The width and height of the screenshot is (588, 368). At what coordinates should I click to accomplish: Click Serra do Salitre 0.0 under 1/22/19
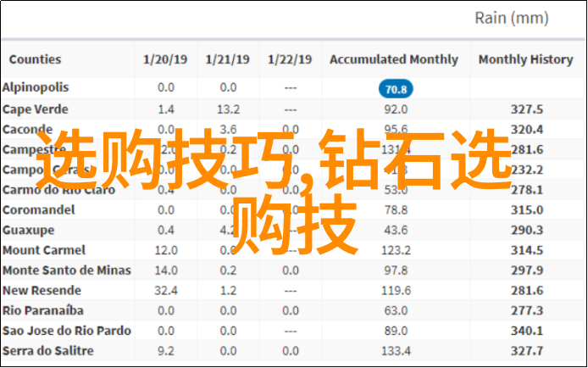click(291, 351)
